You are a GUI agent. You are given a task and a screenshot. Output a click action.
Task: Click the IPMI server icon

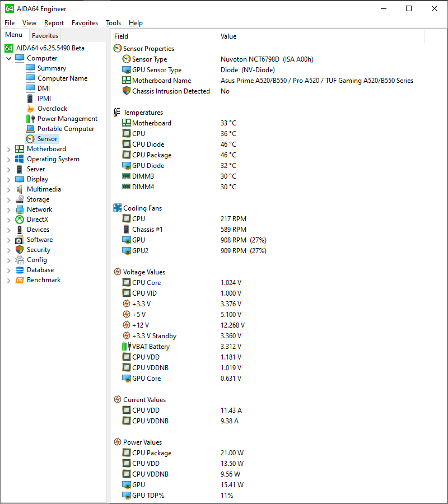pos(30,99)
